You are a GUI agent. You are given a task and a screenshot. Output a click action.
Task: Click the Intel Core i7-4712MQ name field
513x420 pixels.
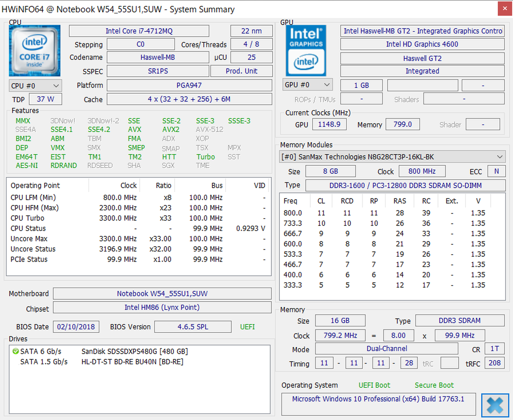point(139,31)
